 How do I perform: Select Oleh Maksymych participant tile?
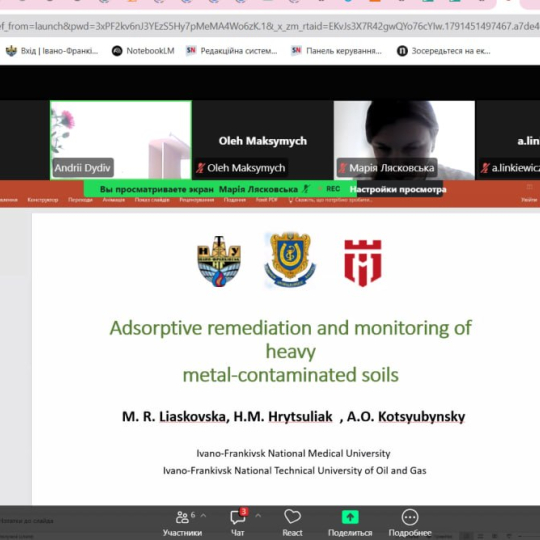262,140
